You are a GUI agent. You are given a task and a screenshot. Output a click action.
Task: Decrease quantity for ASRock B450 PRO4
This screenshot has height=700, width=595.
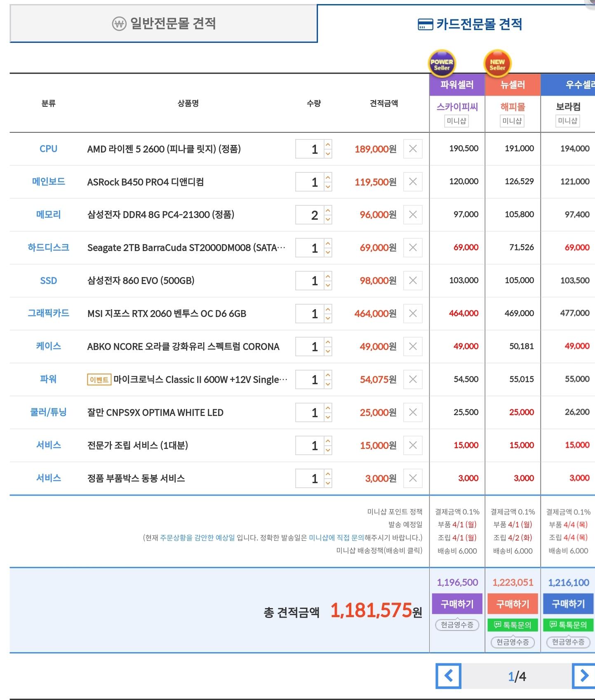tap(328, 186)
